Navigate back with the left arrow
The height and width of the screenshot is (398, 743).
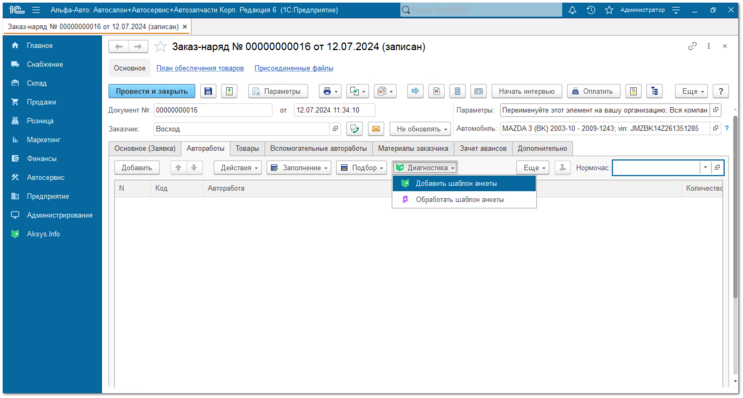click(118, 47)
